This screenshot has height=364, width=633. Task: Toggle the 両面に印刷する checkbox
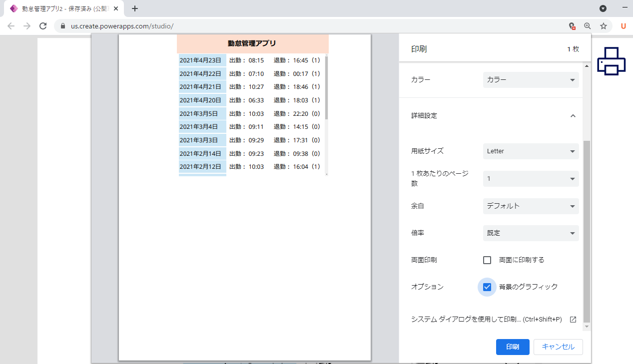point(487,260)
